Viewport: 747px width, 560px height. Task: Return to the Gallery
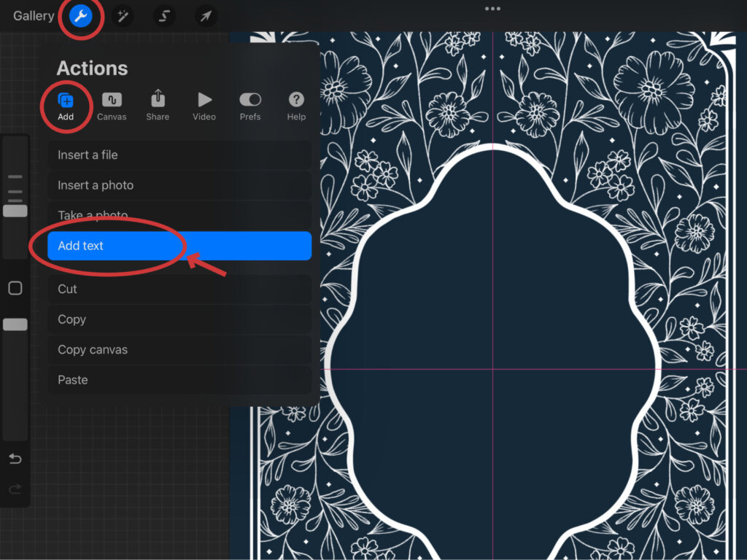point(34,16)
